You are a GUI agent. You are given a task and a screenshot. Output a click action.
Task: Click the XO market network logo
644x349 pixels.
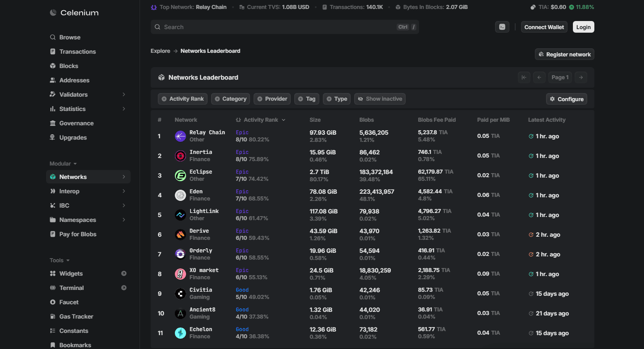point(180,274)
